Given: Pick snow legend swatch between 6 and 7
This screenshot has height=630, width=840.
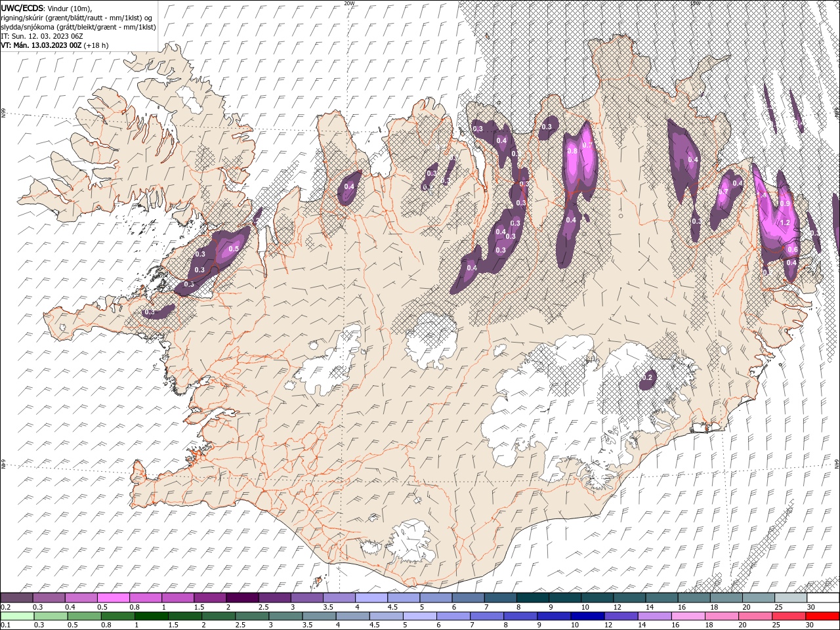Looking at the screenshot, I should (468, 598).
